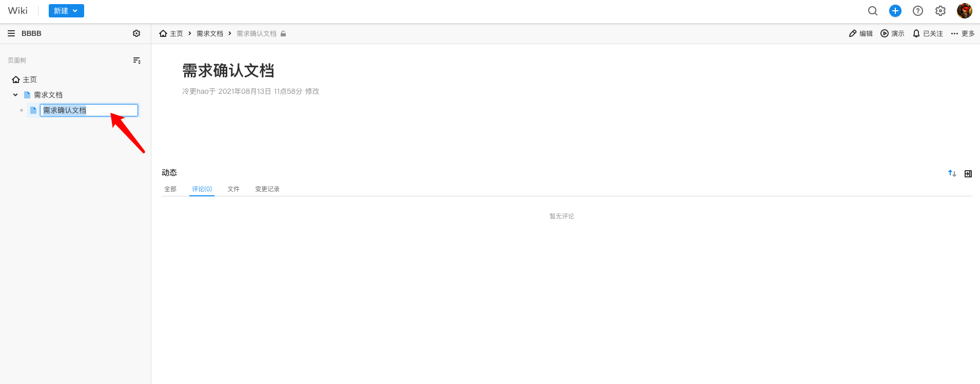
Task: Click the blue plus create icon
Action: [x=895, y=11]
